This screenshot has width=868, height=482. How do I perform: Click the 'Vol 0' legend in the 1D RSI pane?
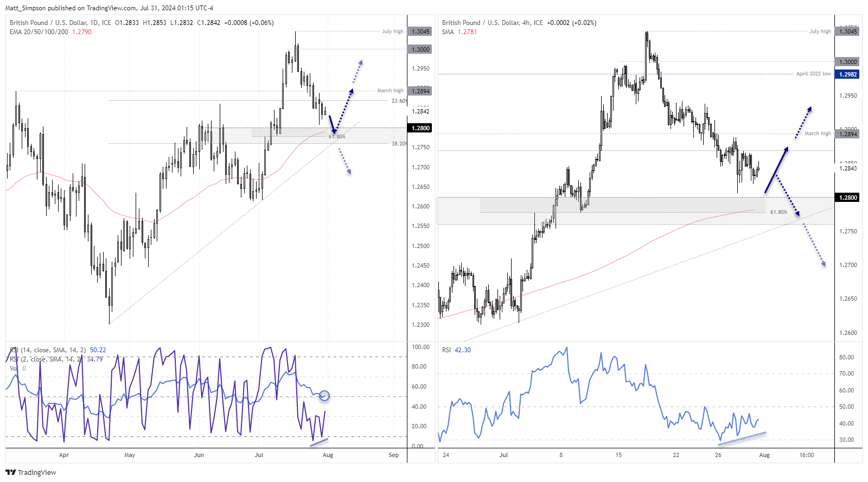click(17, 369)
